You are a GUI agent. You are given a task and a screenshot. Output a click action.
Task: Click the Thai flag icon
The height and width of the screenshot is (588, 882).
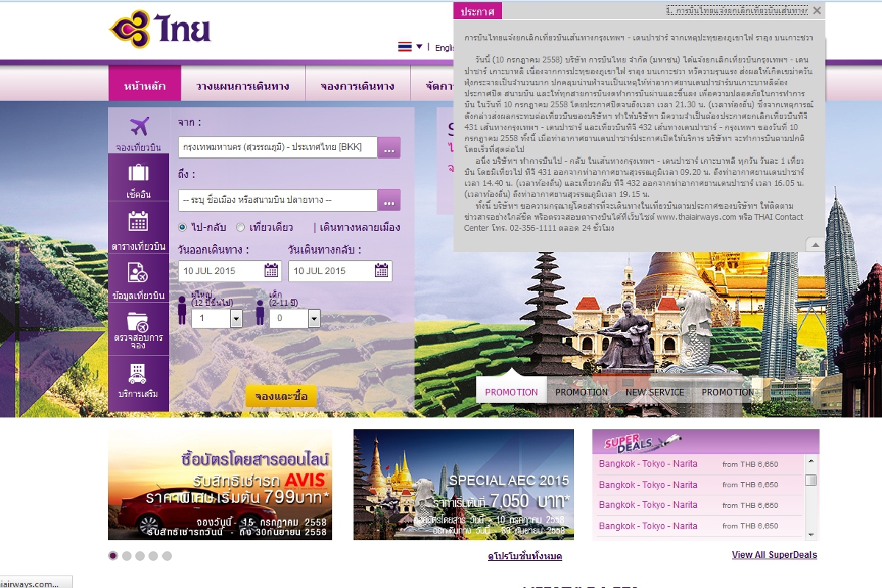[405, 47]
